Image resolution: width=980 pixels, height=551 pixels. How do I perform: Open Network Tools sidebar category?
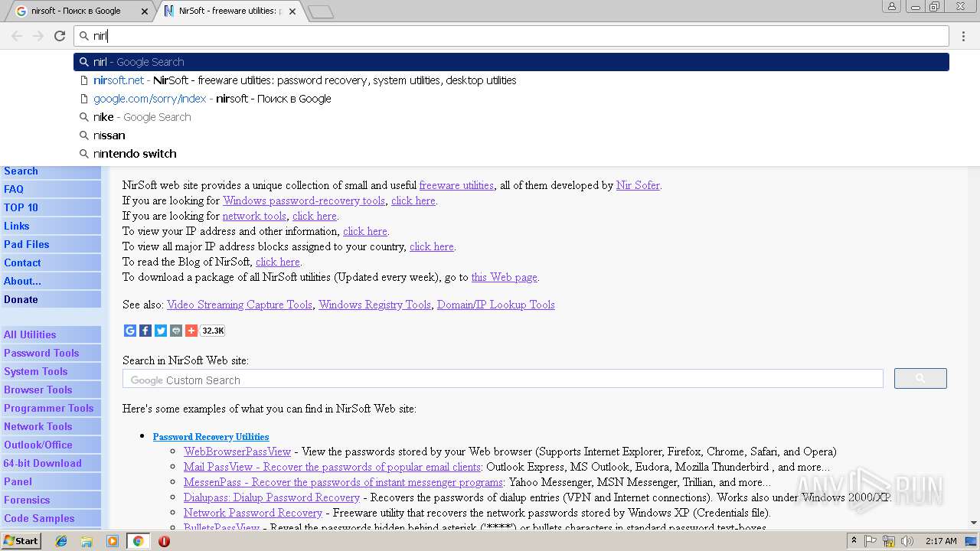point(51,426)
